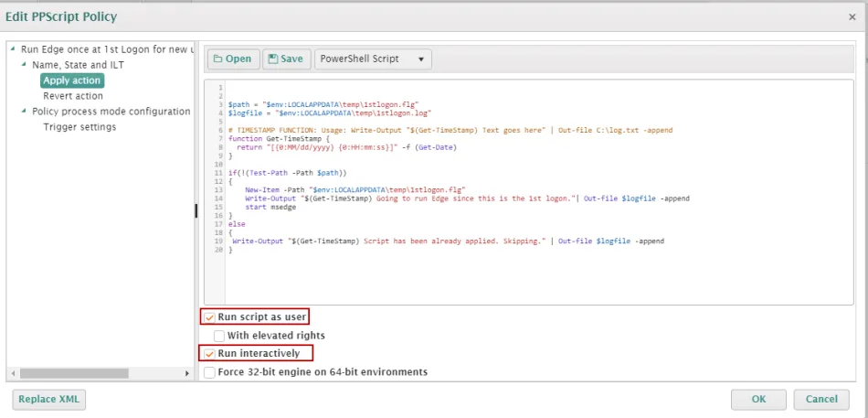
Task: Click the panel splitter handle
Action: [196, 211]
